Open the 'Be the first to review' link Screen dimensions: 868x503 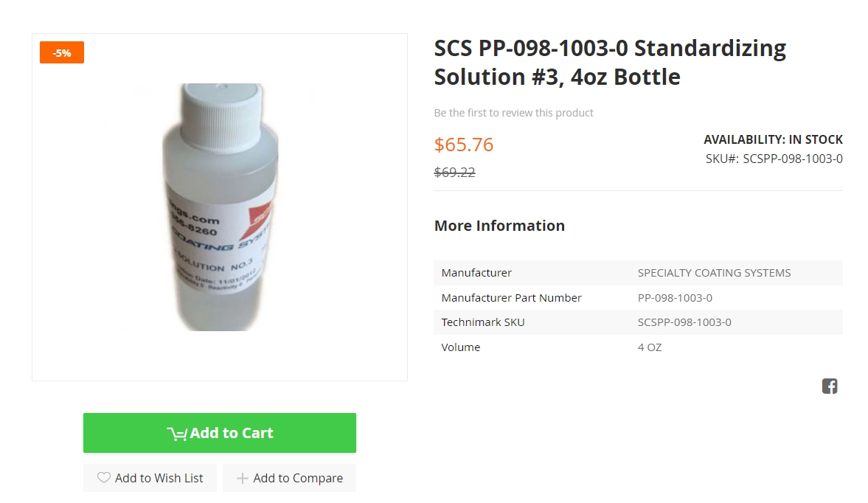click(513, 113)
